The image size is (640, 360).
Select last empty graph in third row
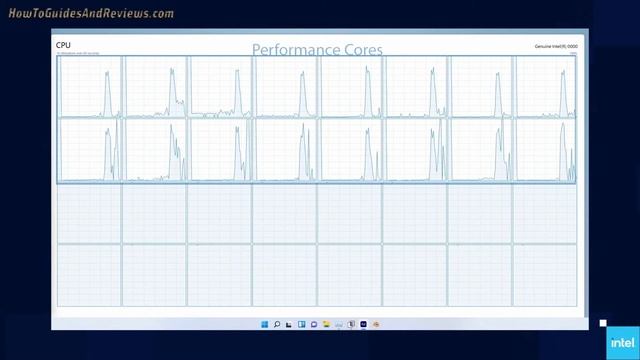pyautogui.click(x=545, y=214)
